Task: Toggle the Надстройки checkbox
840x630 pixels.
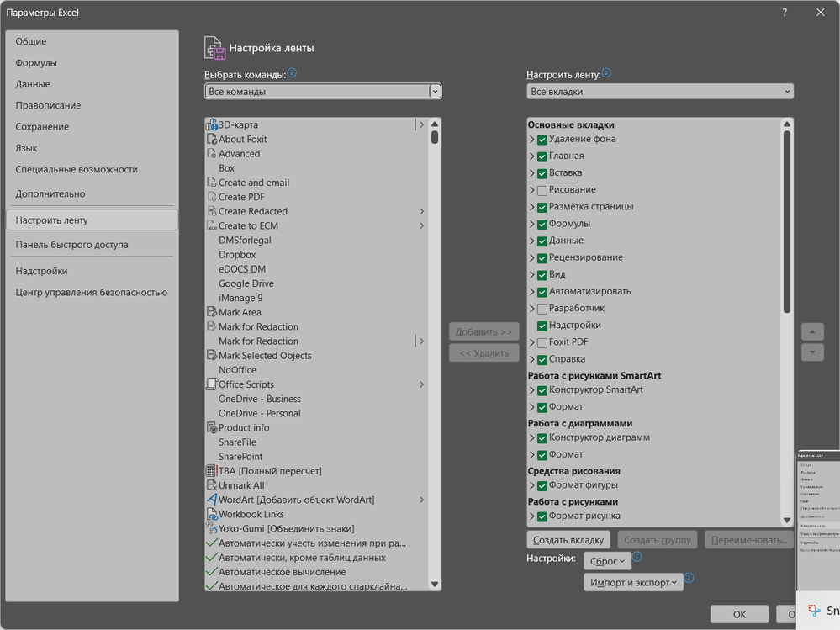Action: [x=542, y=326]
